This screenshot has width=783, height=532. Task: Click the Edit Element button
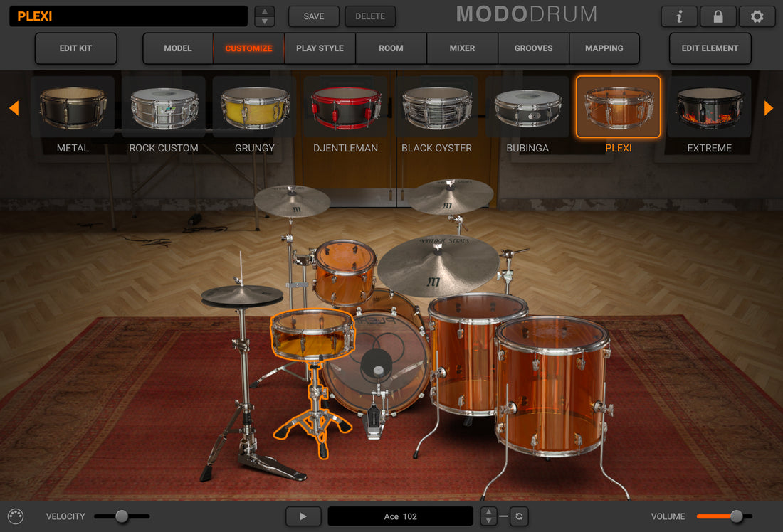[x=710, y=48]
